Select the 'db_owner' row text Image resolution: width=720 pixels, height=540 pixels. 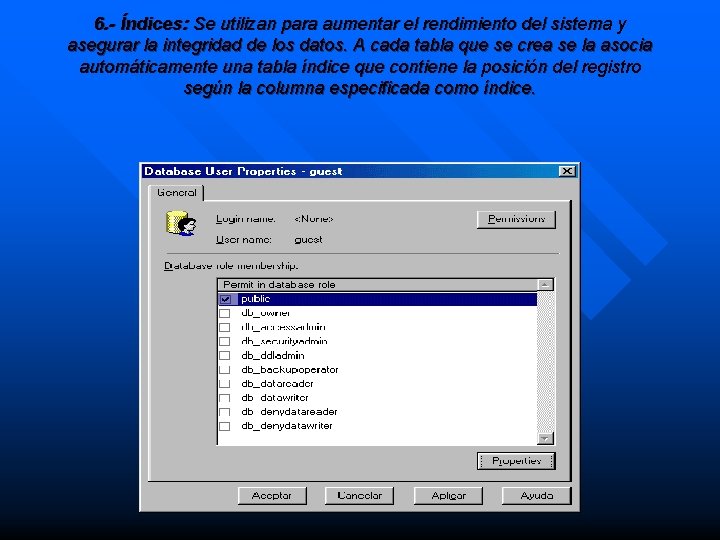pos(265,313)
